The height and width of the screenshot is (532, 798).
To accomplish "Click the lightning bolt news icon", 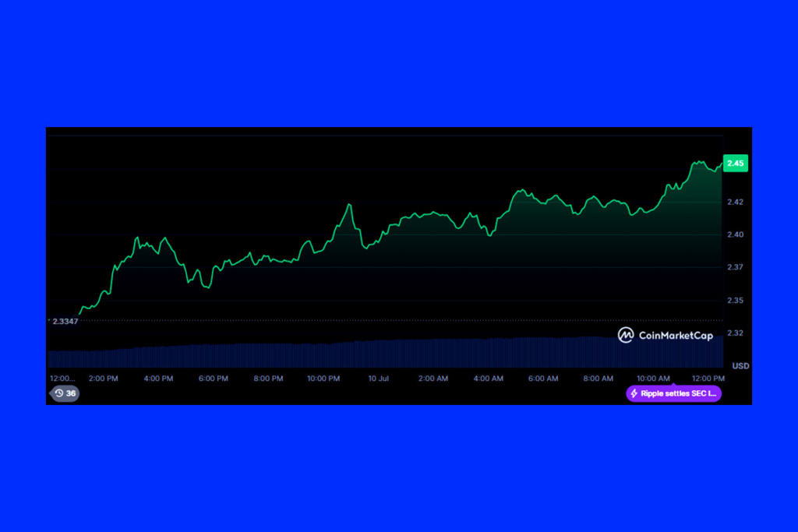I will tap(634, 393).
